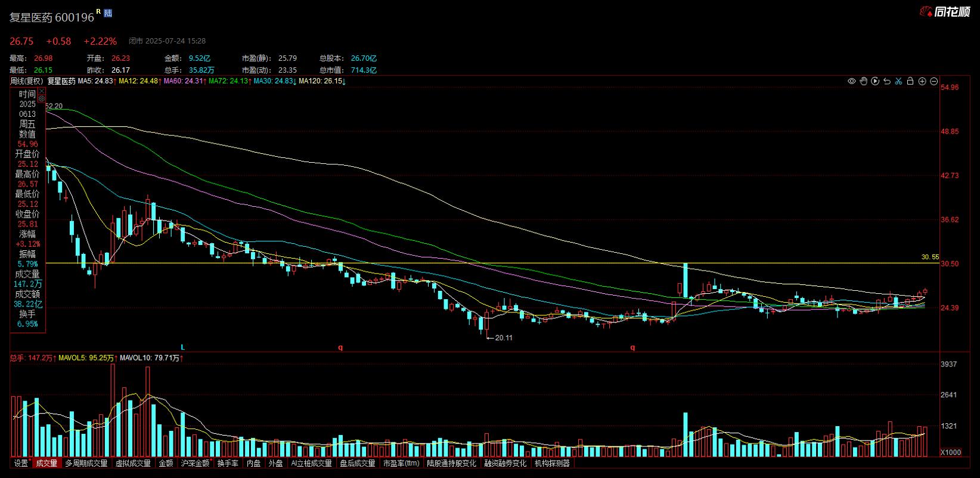Click the first red q marker
This screenshot has width=980, height=478.
click(340, 347)
